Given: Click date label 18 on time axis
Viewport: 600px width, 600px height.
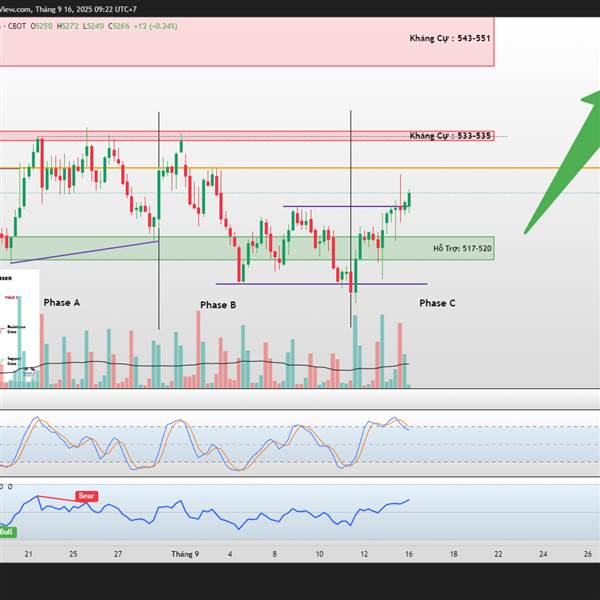Looking at the screenshot, I should point(453,554).
